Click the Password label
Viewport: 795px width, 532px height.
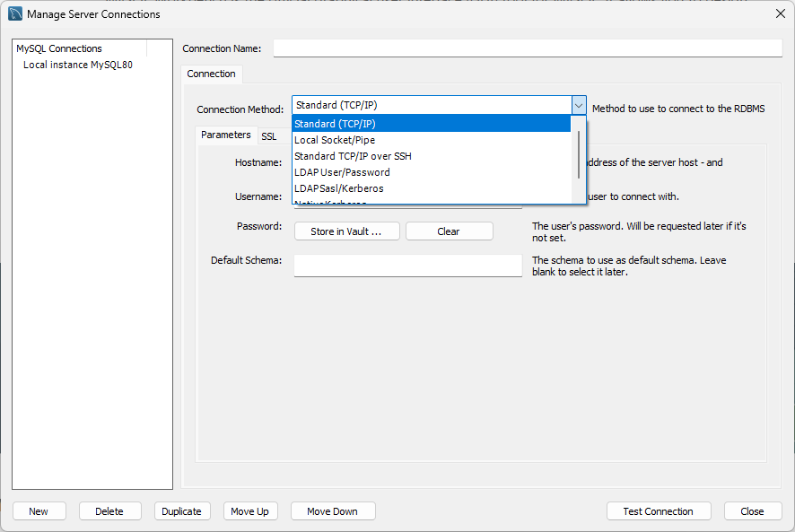(x=259, y=226)
